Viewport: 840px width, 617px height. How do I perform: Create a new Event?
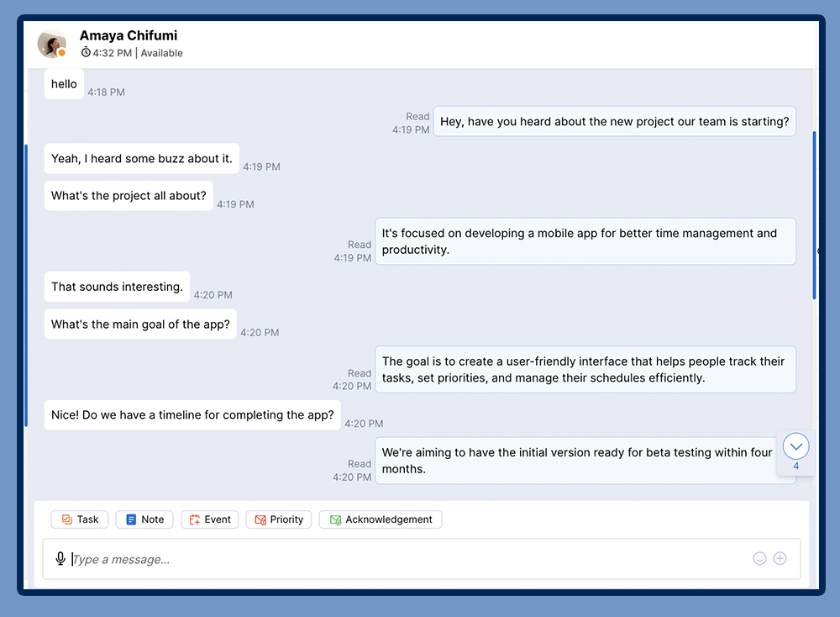(x=209, y=519)
